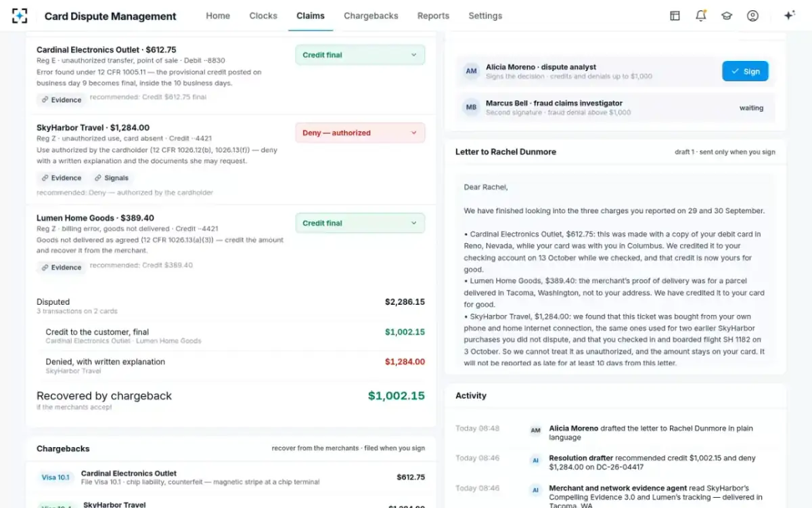
Task: Click the graduation cap help icon
Action: pyautogui.click(x=727, y=16)
